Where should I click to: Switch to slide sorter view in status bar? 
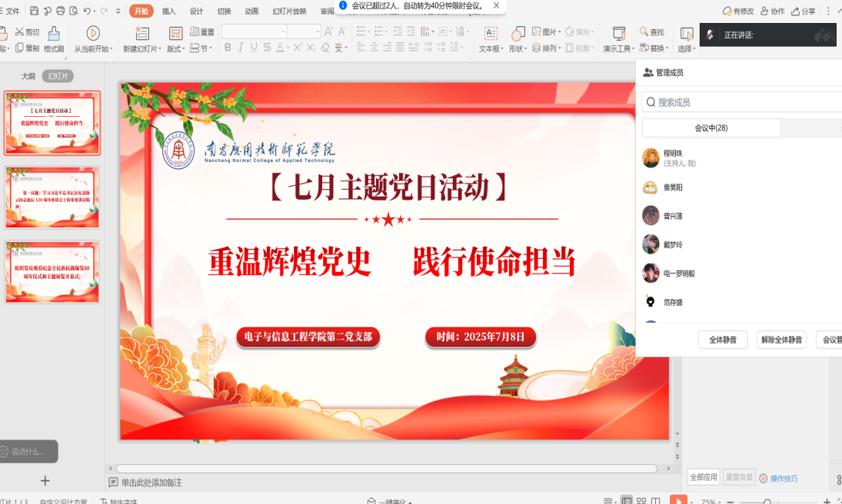[641, 501]
